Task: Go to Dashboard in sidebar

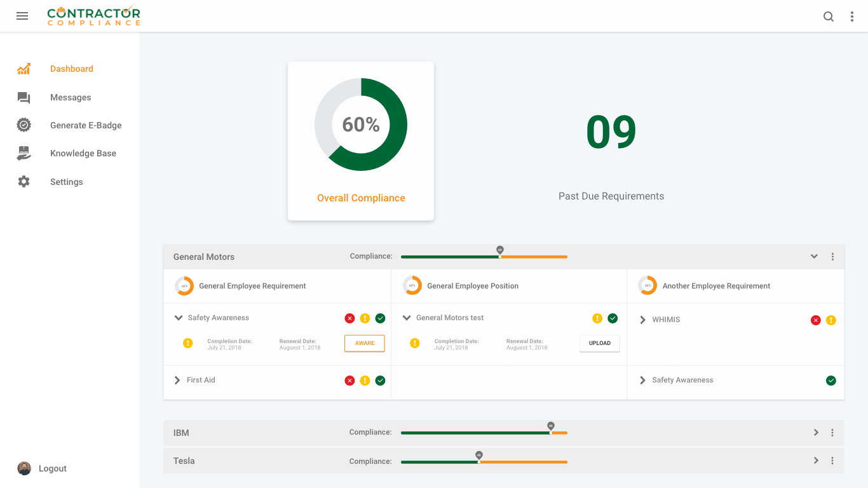Action: click(72, 69)
